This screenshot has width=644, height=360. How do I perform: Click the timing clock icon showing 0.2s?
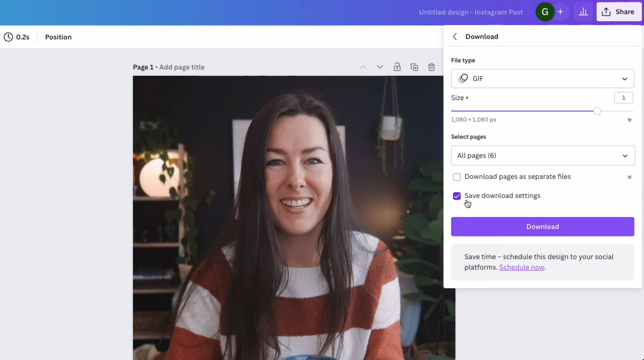pos(8,37)
